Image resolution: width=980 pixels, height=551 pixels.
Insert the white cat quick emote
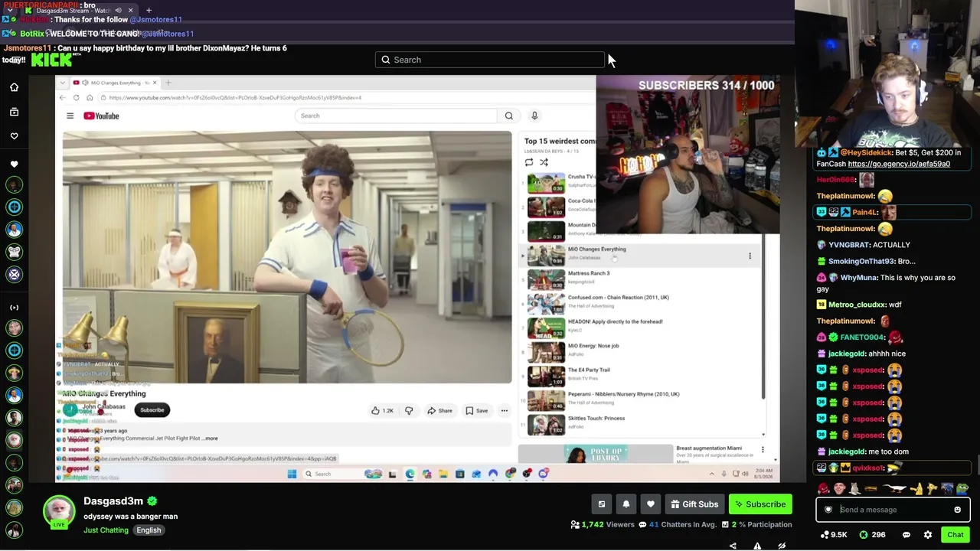[x=854, y=488]
